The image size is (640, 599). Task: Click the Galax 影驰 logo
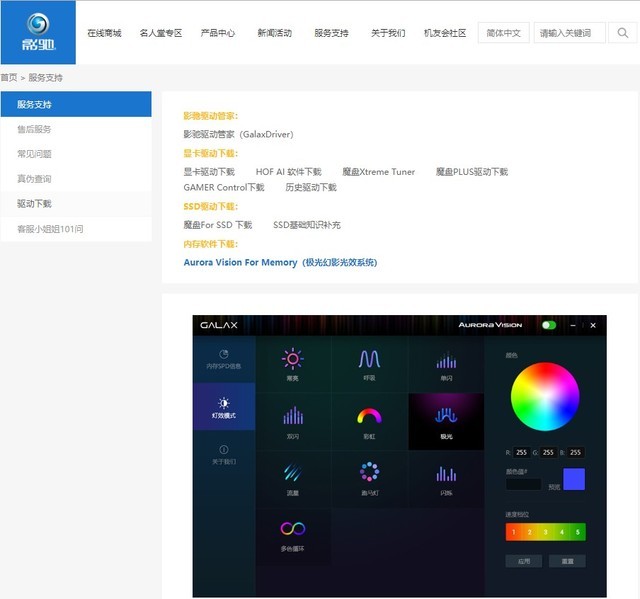[x=38, y=32]
